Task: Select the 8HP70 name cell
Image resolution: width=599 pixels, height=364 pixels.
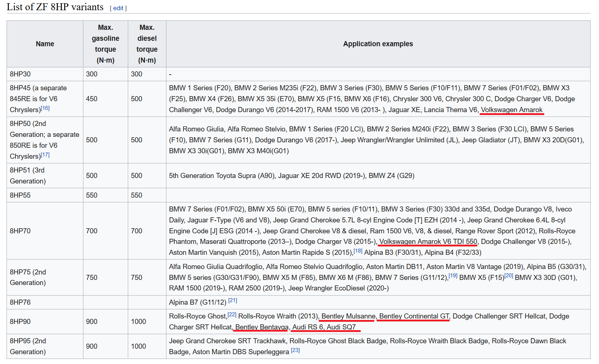Action: coord(45,231)
